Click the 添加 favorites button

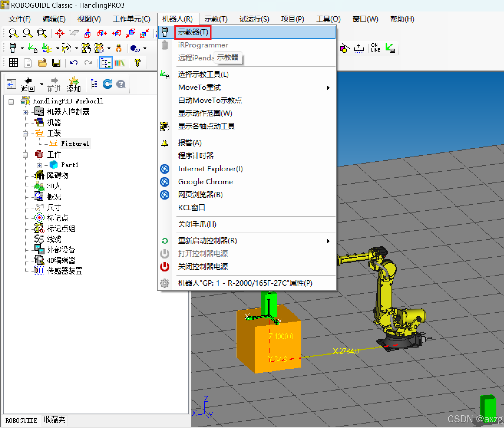tap(74, 85)
